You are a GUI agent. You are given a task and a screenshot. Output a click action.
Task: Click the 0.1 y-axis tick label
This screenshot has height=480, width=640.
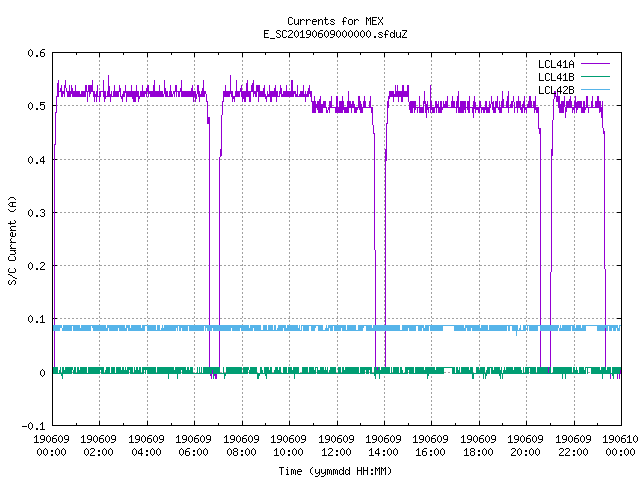(36, 319)
